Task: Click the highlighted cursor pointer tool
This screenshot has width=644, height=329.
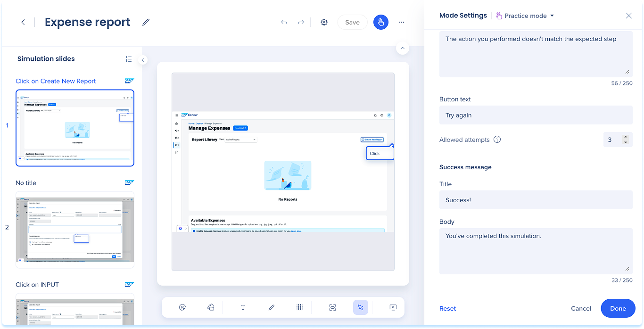Action: click(x=361, y=307)
